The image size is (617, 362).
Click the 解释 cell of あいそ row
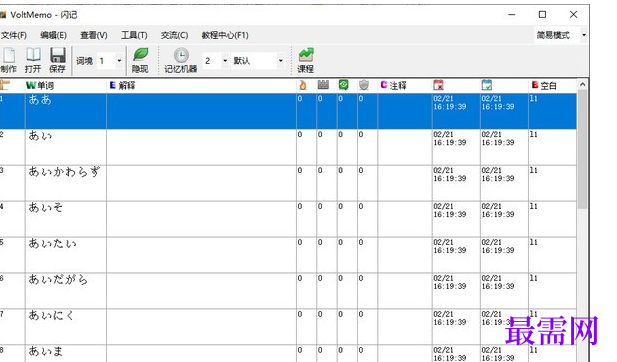201,219
